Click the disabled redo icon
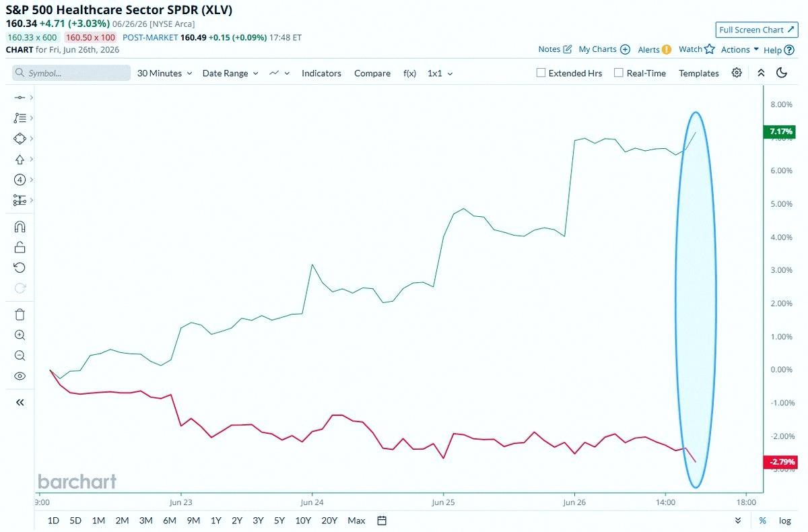 point(20,288)
